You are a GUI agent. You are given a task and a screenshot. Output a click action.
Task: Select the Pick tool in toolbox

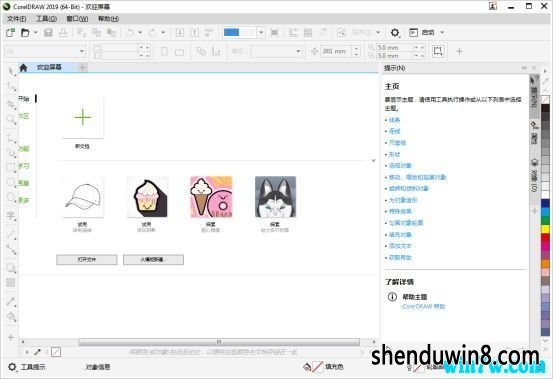coord(11,71)
